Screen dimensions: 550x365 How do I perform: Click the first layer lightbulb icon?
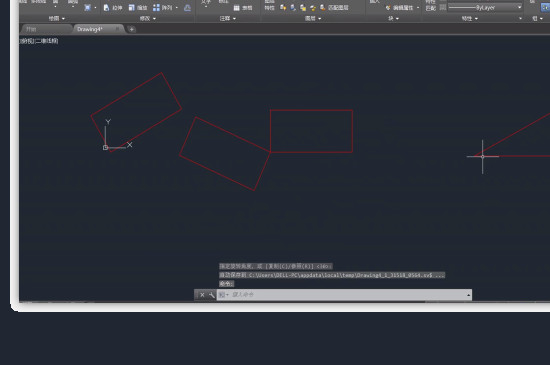pos(283,7)
